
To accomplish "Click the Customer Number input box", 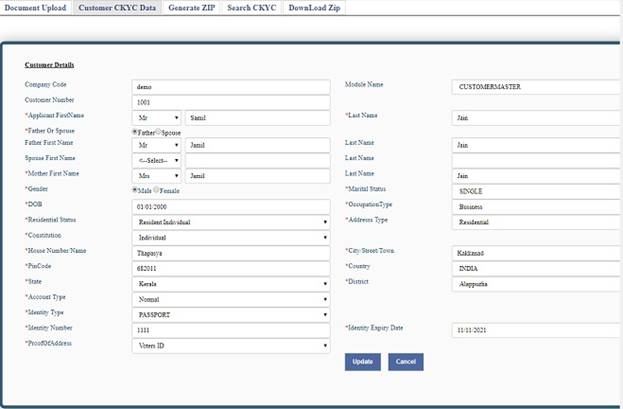I will 231,101.
